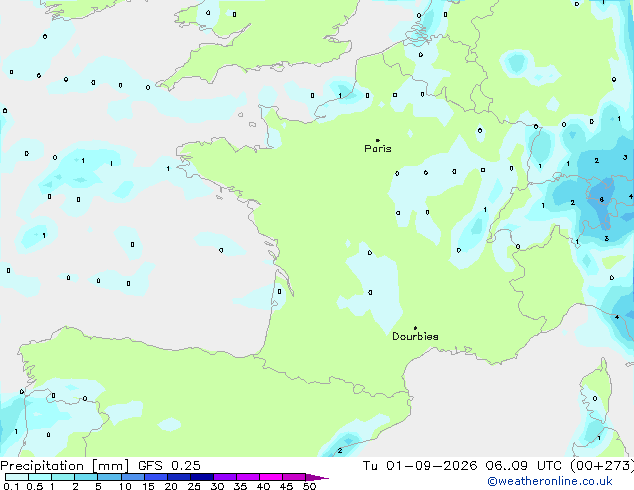Click the over-50 arrow tip of legend
634x490 pixels.
coord(317,477)
